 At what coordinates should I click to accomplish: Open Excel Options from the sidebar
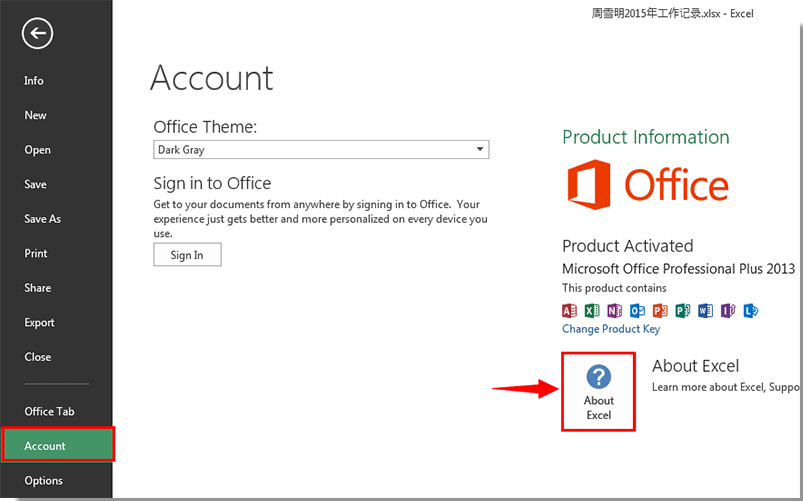coord(44,481)
